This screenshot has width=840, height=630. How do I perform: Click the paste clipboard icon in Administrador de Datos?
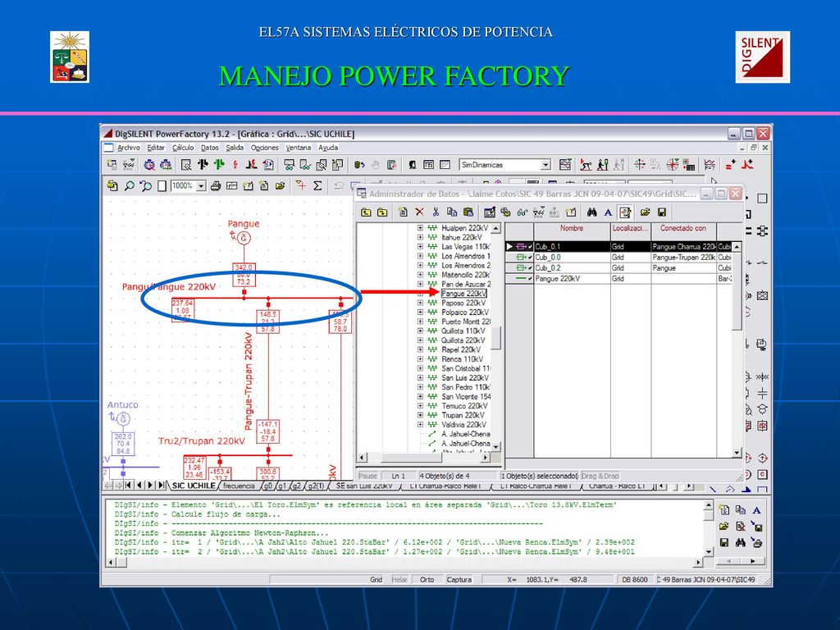pos(468,212)
